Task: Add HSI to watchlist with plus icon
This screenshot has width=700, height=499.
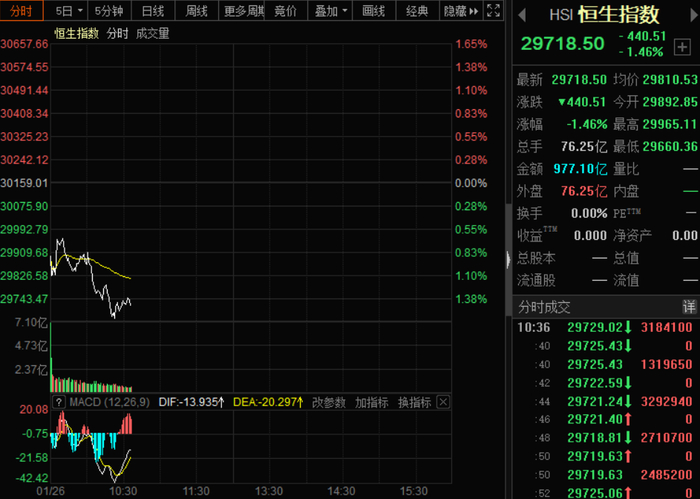Action: (x=682, y=47)
